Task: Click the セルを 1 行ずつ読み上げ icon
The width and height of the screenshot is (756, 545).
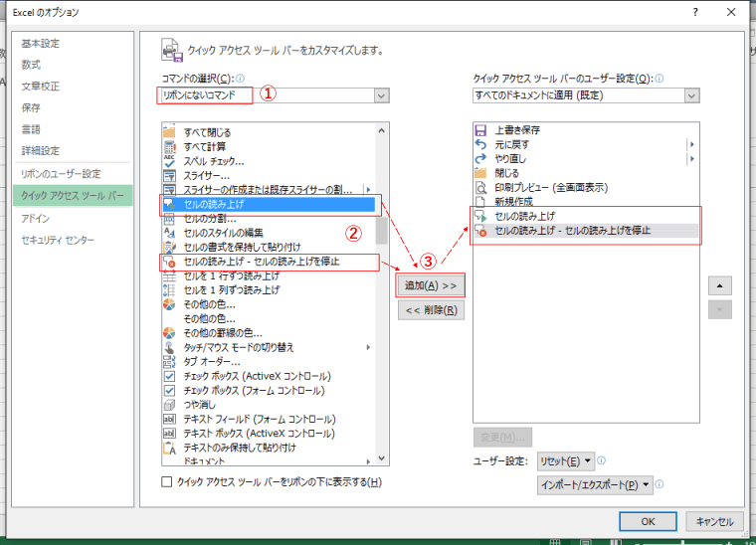Action: coord(169,275)
